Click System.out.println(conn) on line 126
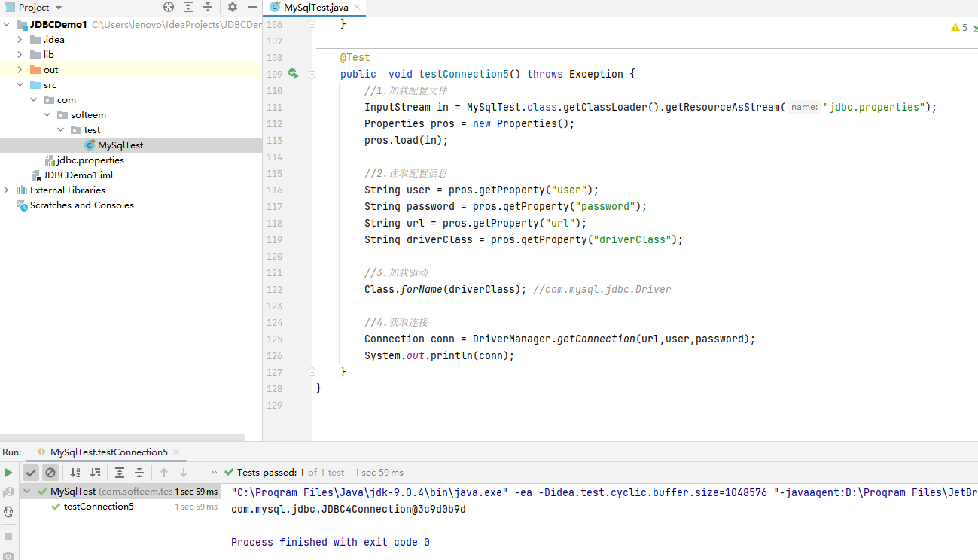 point(440,355)
